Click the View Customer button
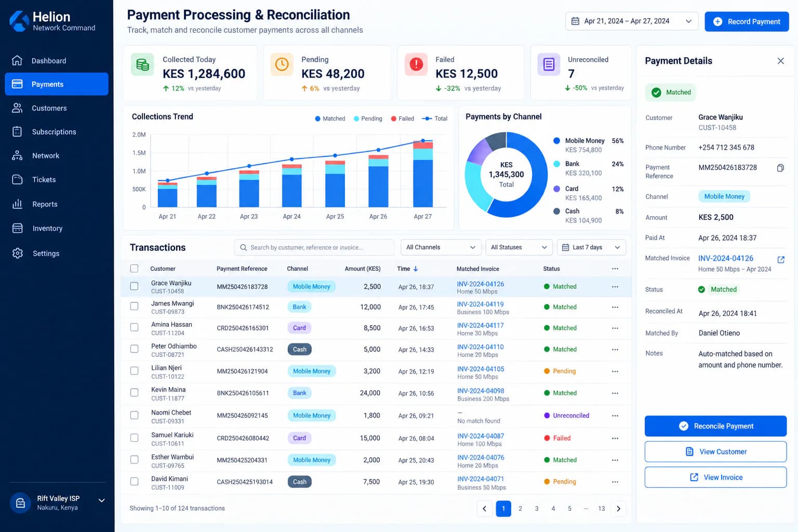The width and height of the screenshot is (798, 532). click(x=715, y=451)
